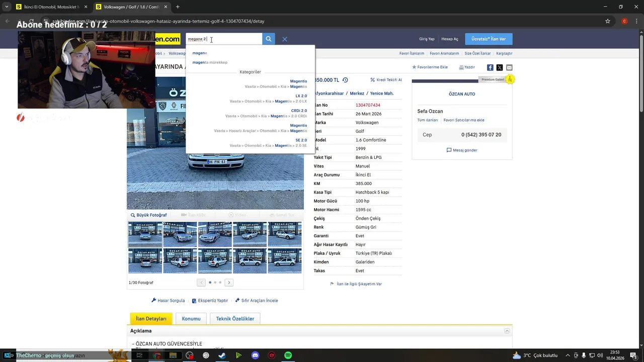644x362 pixels.
Task: Close the İkinci El Otomobil tab
Action: tap(86, 7)
